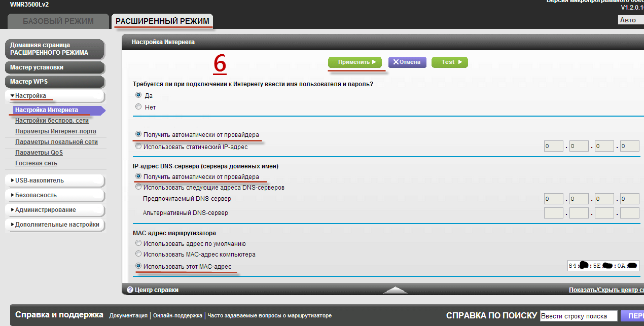Screen dimensions: 644x326
Task: Open Документация link
Action: click(128, 315)
